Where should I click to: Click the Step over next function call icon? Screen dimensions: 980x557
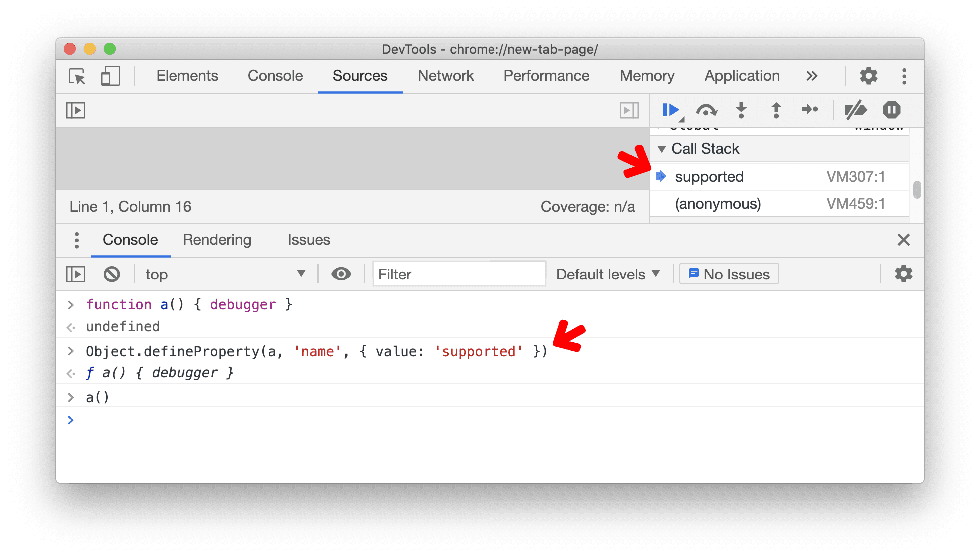pos(705,110)
